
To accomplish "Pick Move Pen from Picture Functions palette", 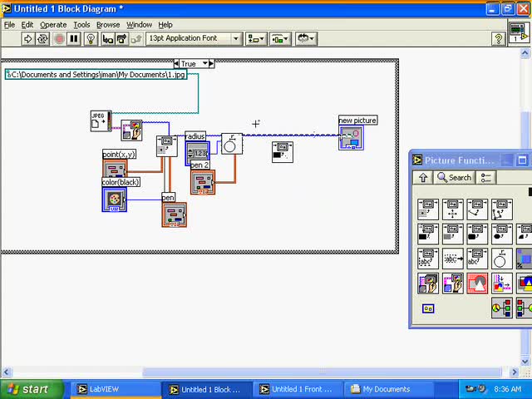I will point(452,209).
